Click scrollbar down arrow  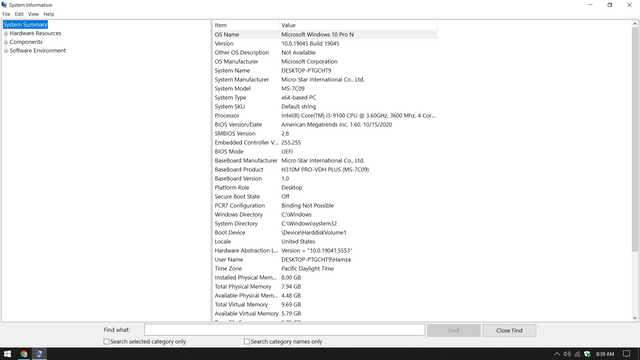coord(635,318)
